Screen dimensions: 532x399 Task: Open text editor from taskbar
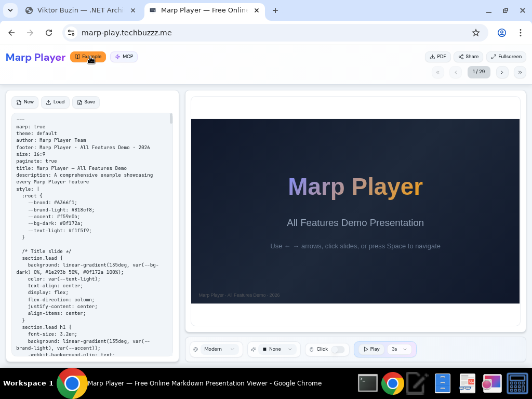coord(417,383)
